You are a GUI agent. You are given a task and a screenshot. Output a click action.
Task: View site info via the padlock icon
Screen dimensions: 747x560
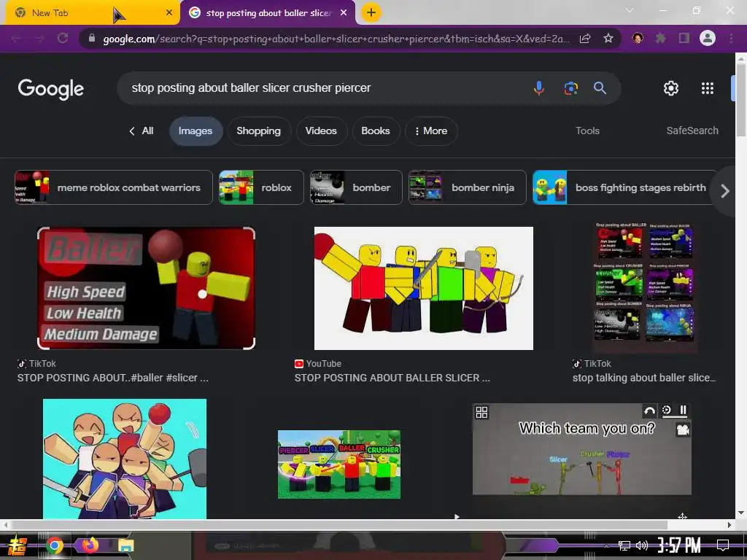92,38
